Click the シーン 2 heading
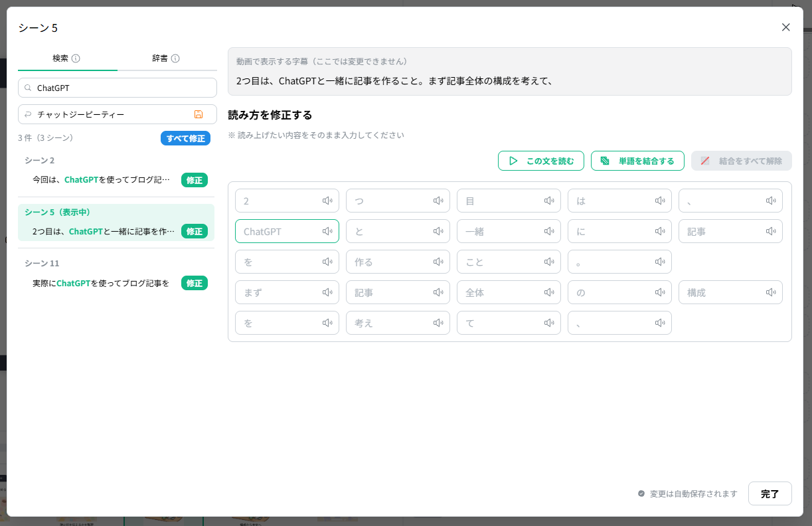 pyautogui.click(x=40, y=161)
